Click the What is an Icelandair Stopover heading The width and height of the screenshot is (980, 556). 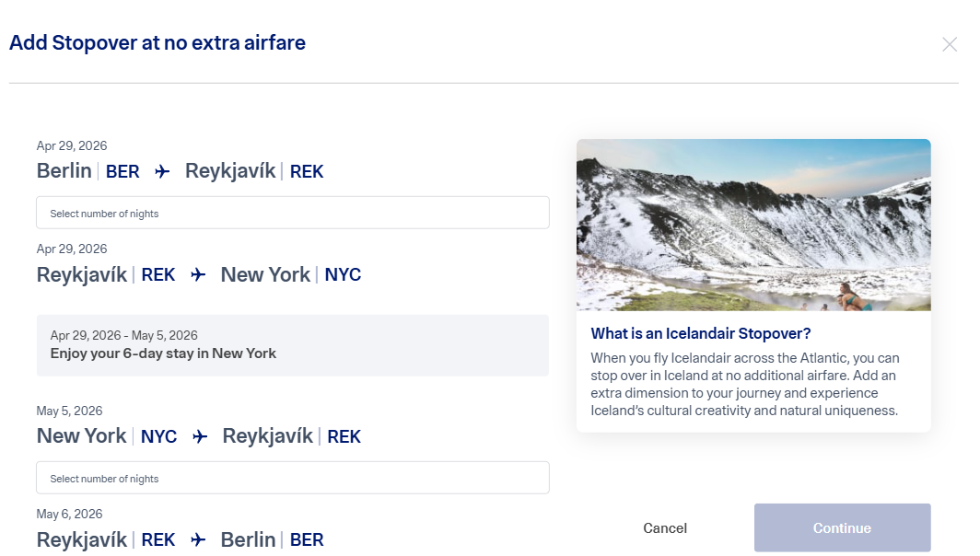coord(701,333)
